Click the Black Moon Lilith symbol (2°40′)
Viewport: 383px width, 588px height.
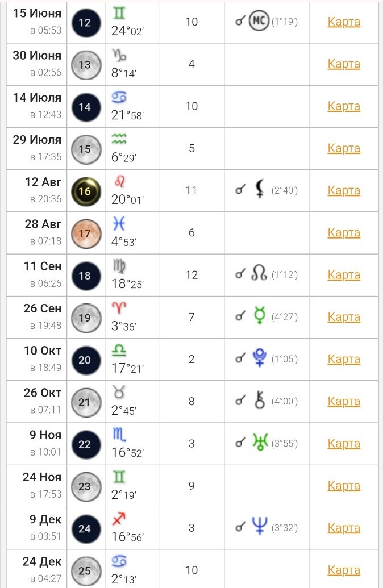coord(259,190)
